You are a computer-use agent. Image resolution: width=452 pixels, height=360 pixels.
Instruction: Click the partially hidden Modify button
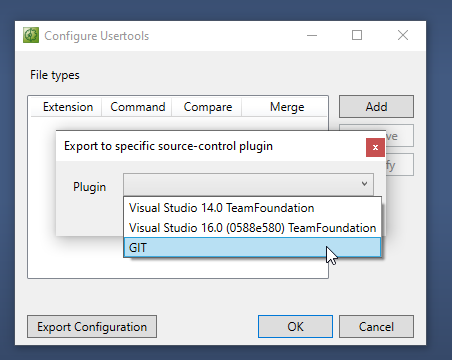(400, 164)
